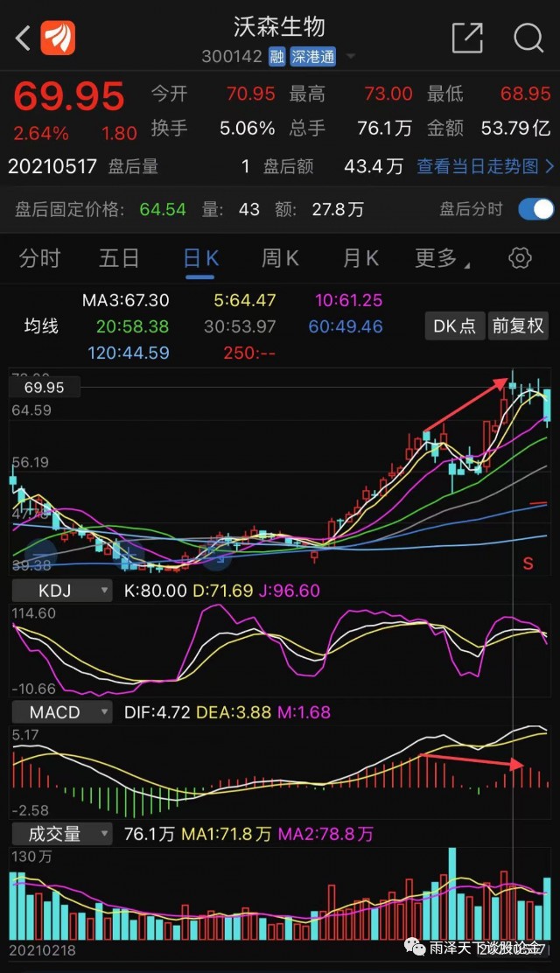
Task: Click the 64.59 price axis label
Action: point(31,410)
